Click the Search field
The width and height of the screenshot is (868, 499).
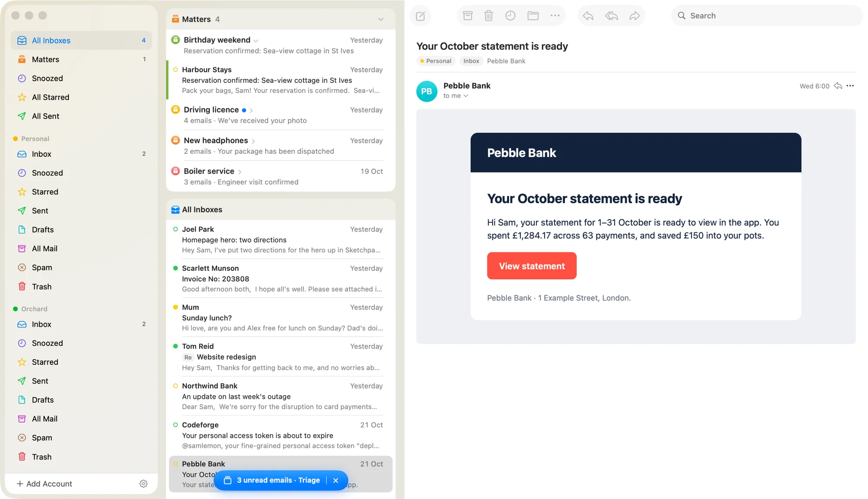pyautogui.click(x=767, y=16)
